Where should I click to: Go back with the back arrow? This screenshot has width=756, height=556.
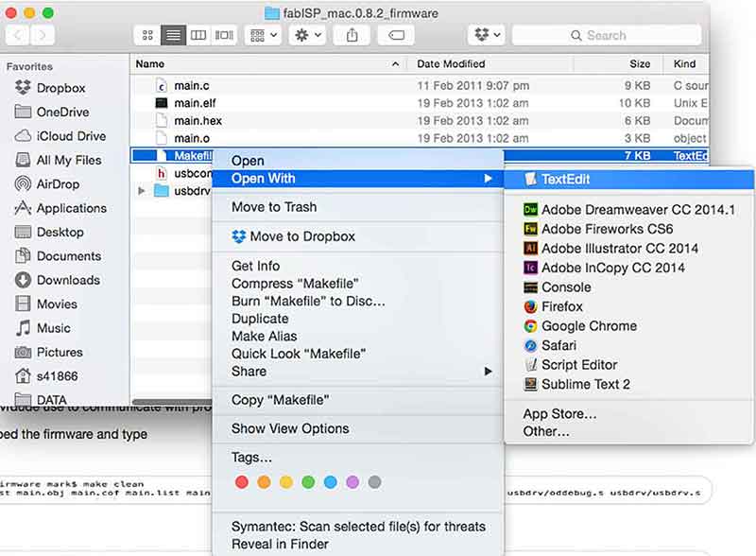pyautogui.click(x=18, y=35)
